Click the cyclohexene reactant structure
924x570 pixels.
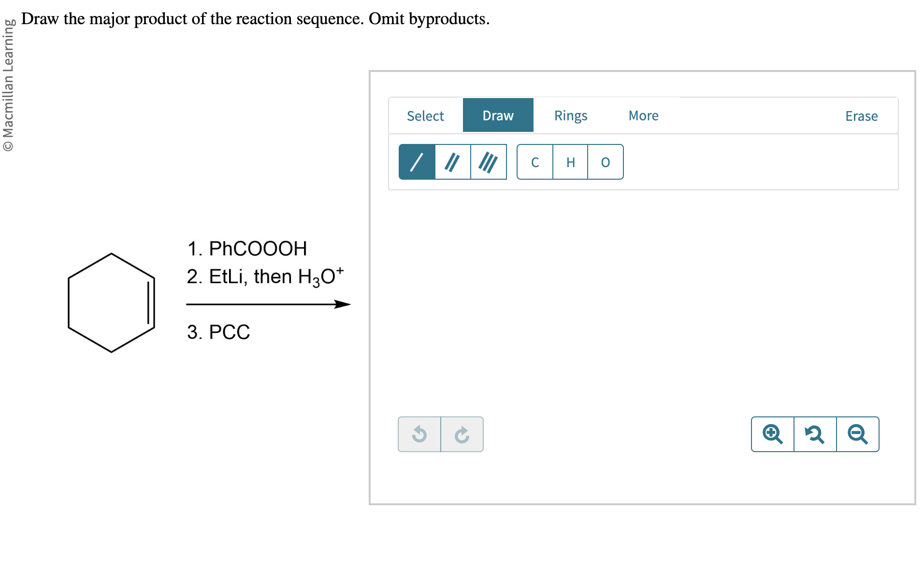click(112, 303)
